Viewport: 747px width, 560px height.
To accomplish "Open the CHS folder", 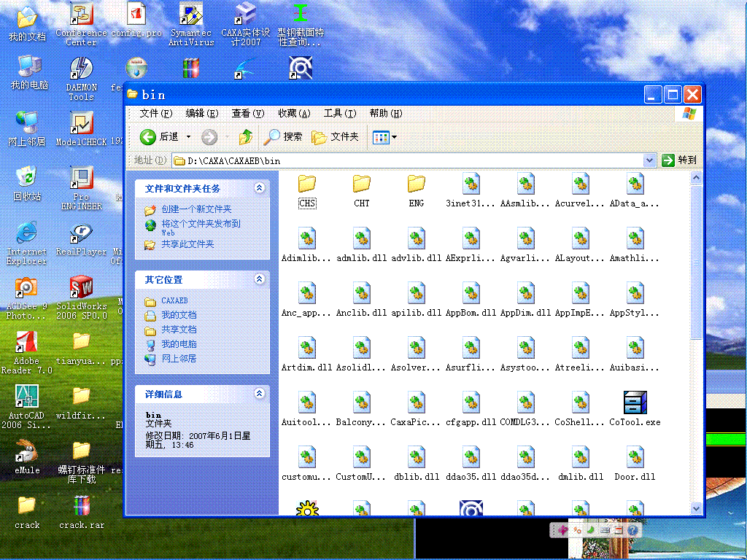I will click(x=307, y=192).
